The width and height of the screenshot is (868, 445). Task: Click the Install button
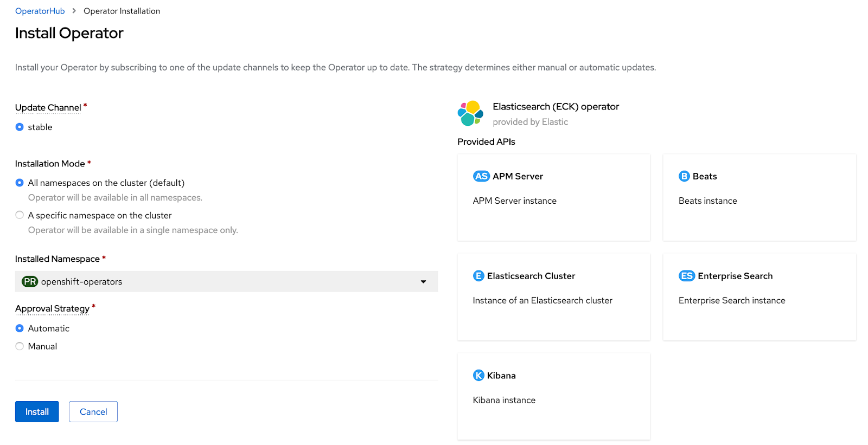37,412
